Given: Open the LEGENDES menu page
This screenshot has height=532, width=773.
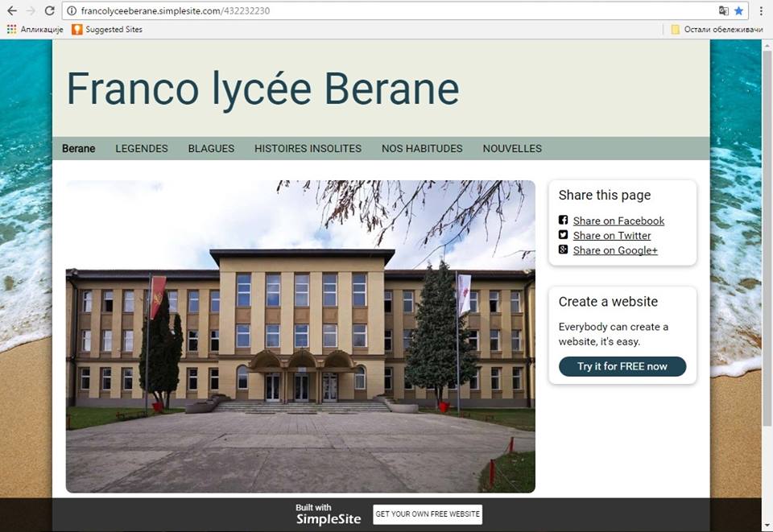Looking at the screenshot, I should coord(142,149).
